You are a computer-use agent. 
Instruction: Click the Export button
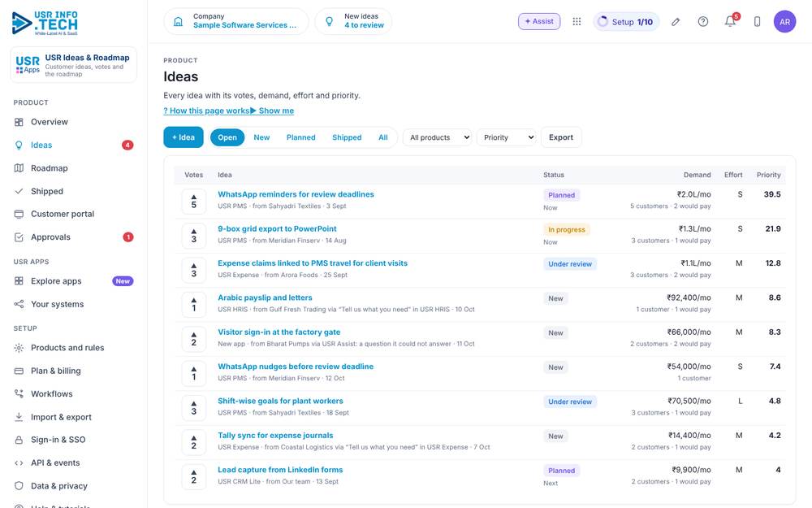[x=561, y=137]
